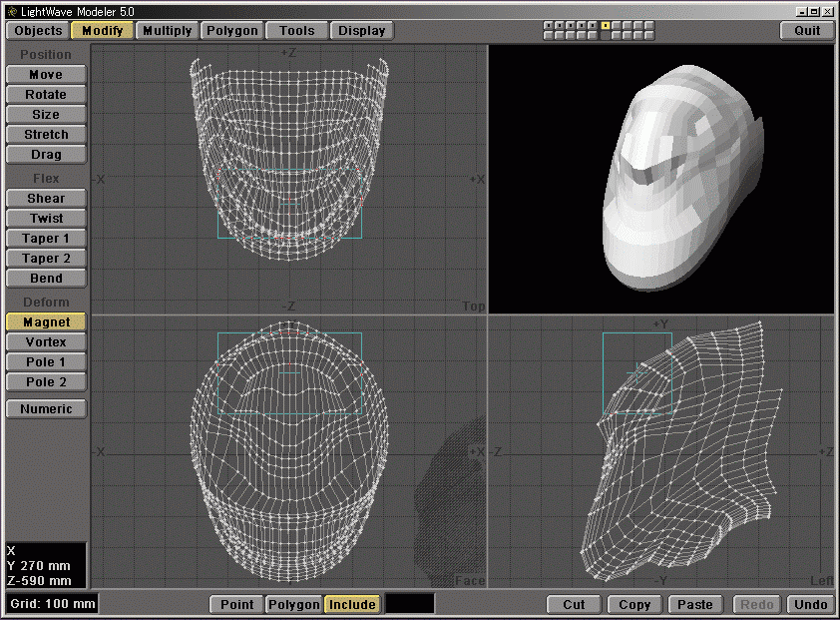Toggle foreground layer 1 button
This screenshot has height=620, width=840.
tap(549, 25)
